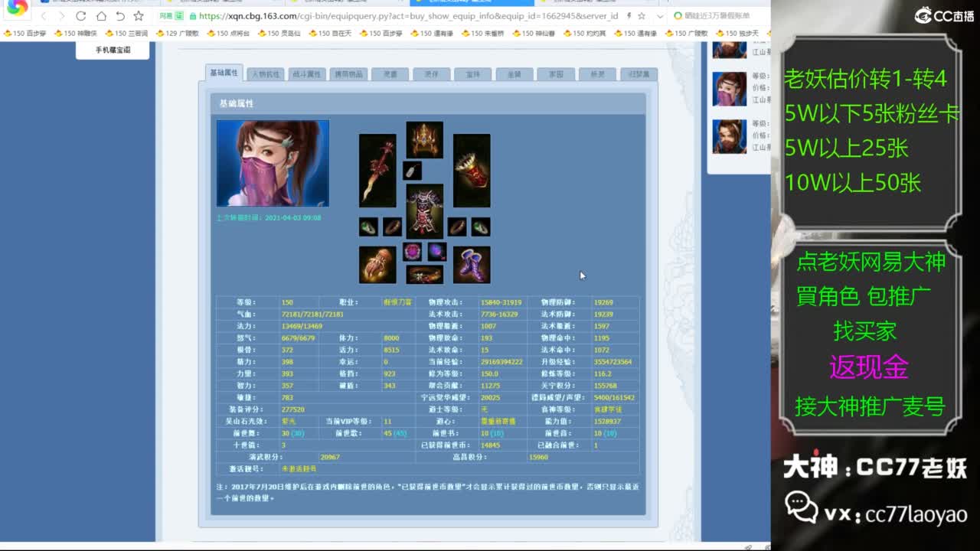The width and height of the screenshot is (980, 551).
Task: Click the physical attack value 15840-31919
Action: (x=501, y=302)
